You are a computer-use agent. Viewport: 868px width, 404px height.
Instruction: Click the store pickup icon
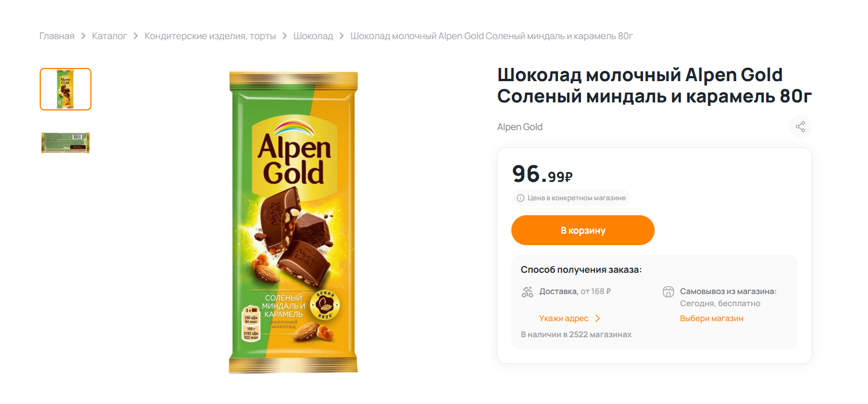tap(668, 292)
